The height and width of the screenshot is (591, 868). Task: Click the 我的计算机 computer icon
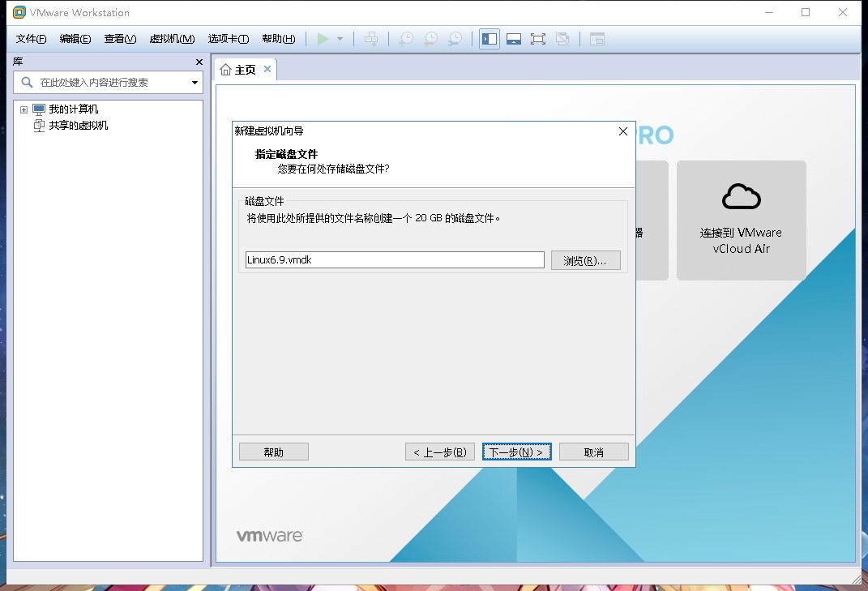(x=39, y=109)
